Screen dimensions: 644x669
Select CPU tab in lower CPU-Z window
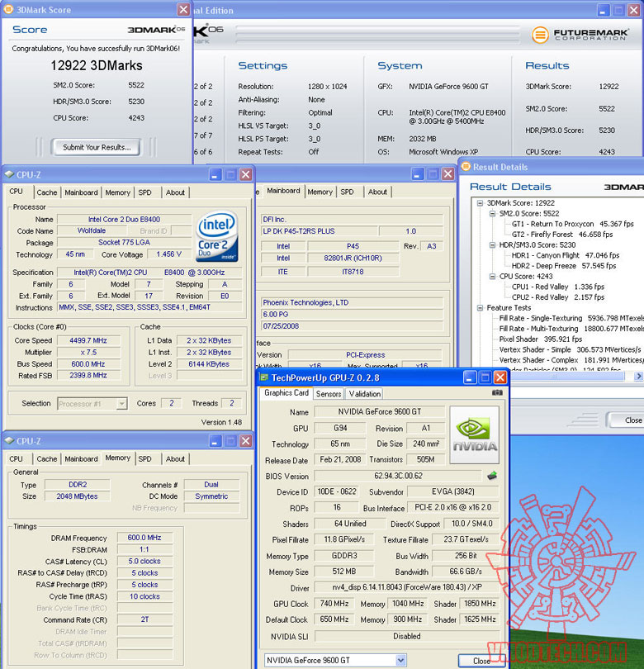(x=17, y=459)
